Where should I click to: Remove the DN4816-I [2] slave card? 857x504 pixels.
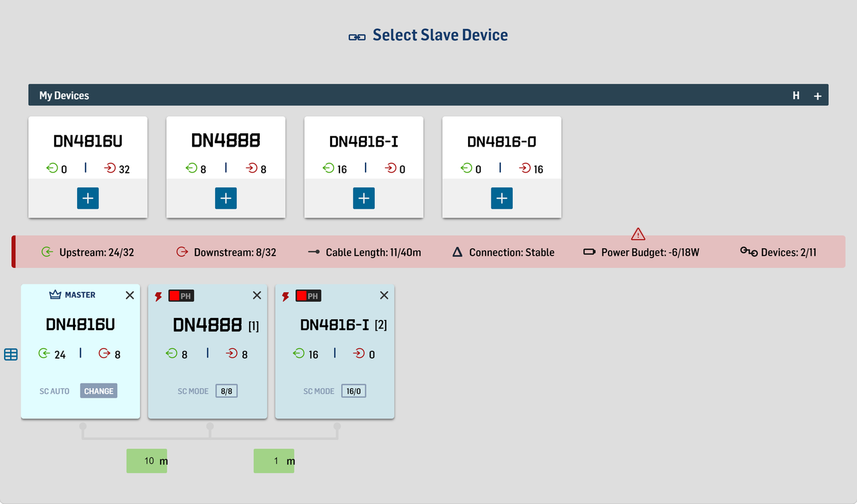coord(384,295)
